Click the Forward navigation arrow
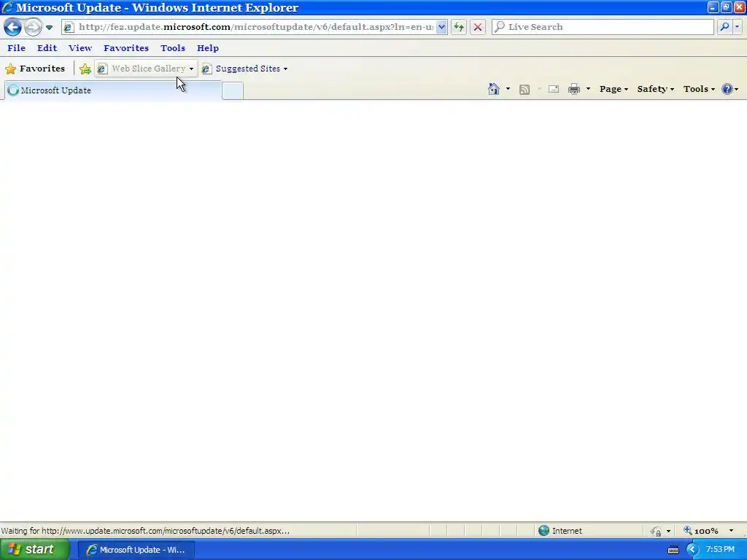Image resolution: width=747 pixels, height=560 pixels. click(33, 27)
